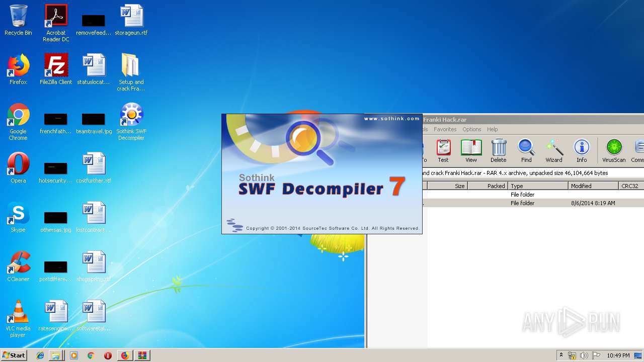Image resolution: width=644 pixels, height=362 pixels.
Task: Launch Google Chrome desktop shortcut
Action: pyautogui.click(x=18, y=122)
